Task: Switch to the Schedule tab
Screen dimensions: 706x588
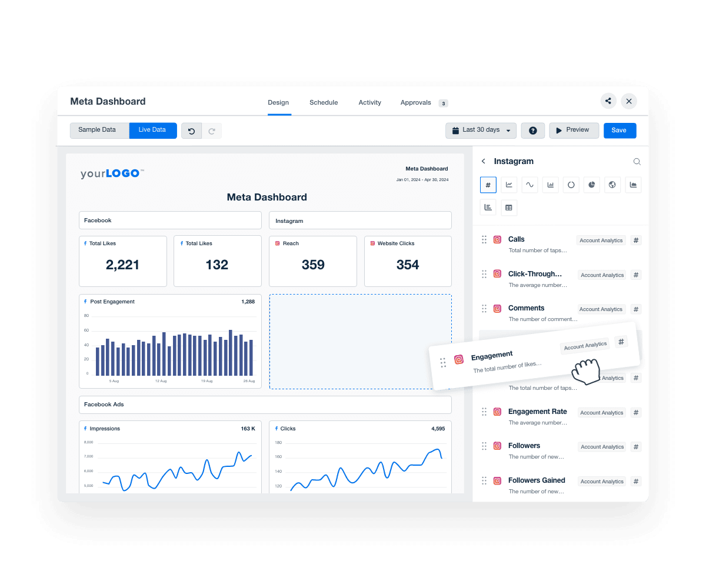Action: click(324, 102)
